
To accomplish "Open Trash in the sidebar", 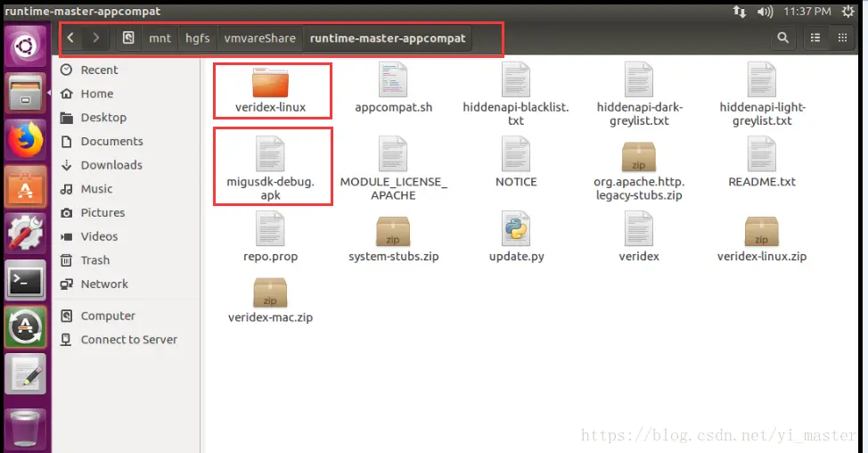I will (95, 260).
